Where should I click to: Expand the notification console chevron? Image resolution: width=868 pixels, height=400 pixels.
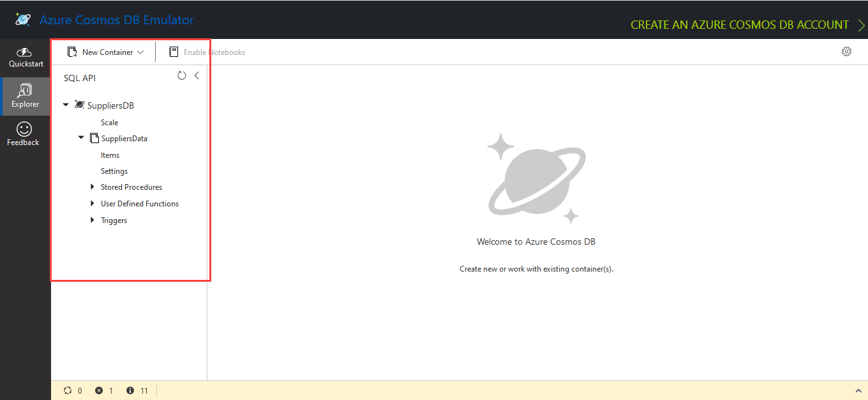click(x=858, y=390)
